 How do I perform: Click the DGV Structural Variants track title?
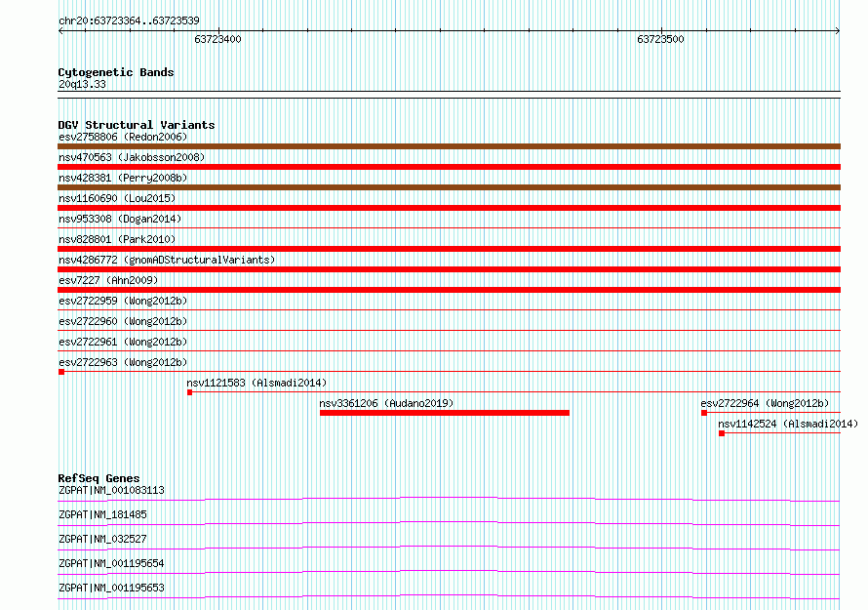pyautogui.click(x=137, y=125)
